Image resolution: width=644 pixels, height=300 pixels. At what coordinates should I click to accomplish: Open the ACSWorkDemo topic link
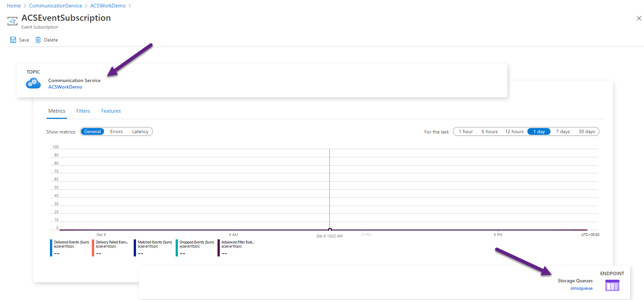click(65, 87)
